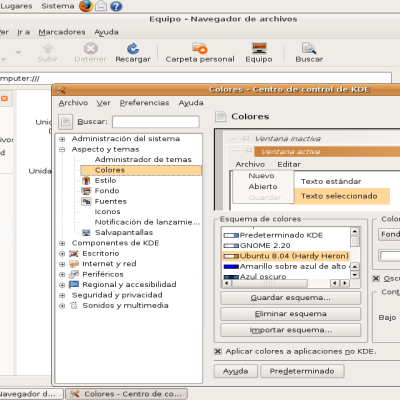
Task: Select the Fuentes icon in the tree
Action: [x=86, y=201]
